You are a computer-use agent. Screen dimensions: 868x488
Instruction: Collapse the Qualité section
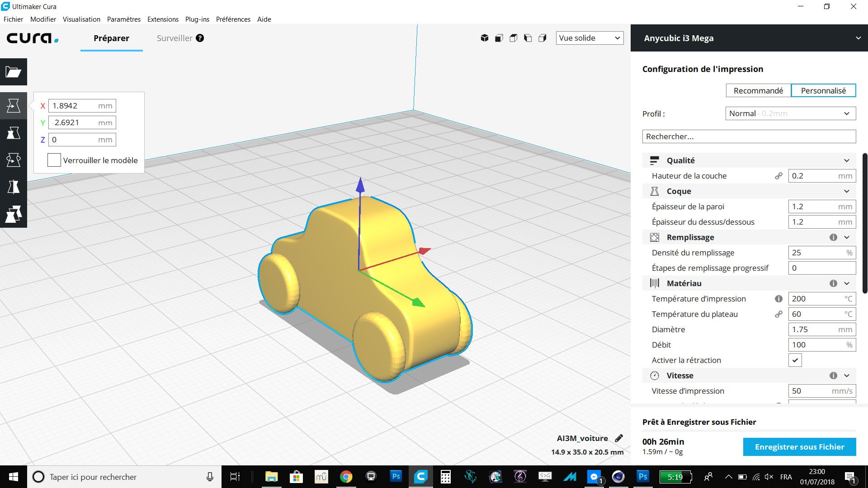[x=846, y=160]
